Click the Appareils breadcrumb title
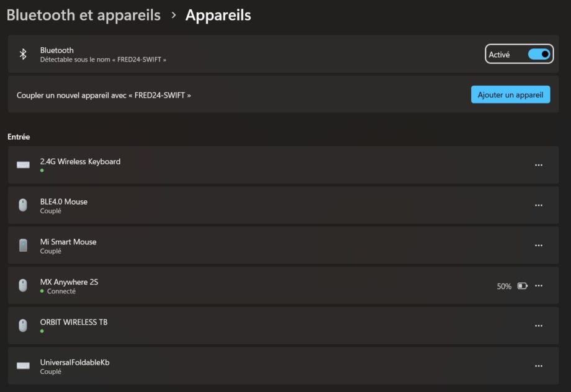 coord(218,15)
